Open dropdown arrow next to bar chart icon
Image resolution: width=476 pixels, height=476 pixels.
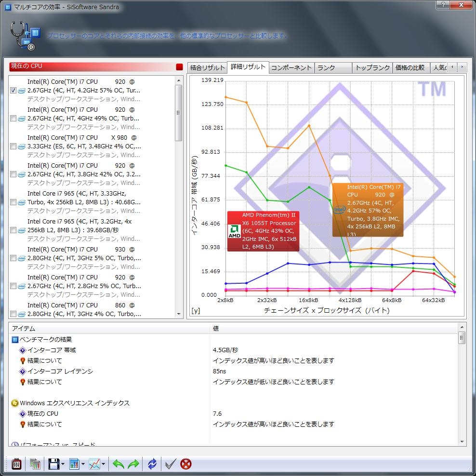coord(83,464)
